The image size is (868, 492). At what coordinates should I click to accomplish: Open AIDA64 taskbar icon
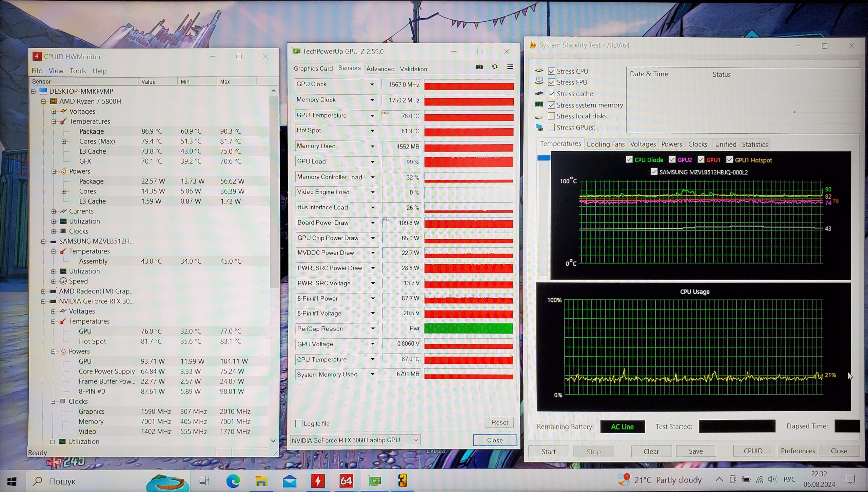346,481
